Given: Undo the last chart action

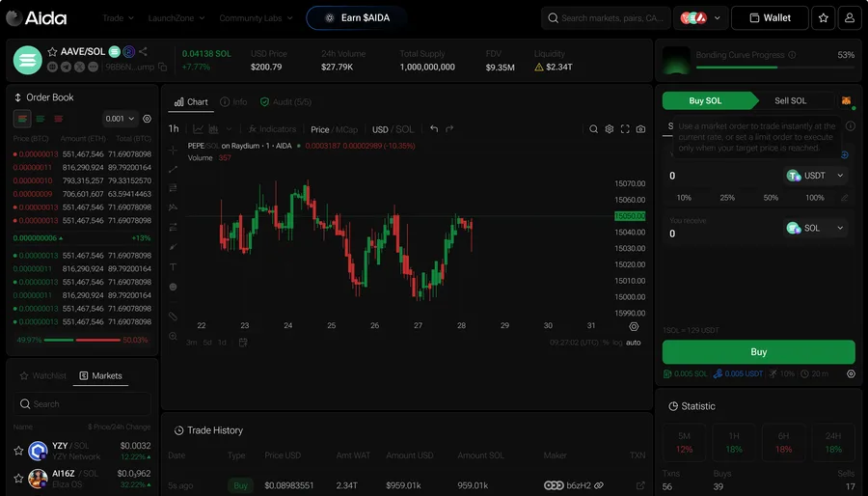Looking at the screenshot, I should 434,129.
